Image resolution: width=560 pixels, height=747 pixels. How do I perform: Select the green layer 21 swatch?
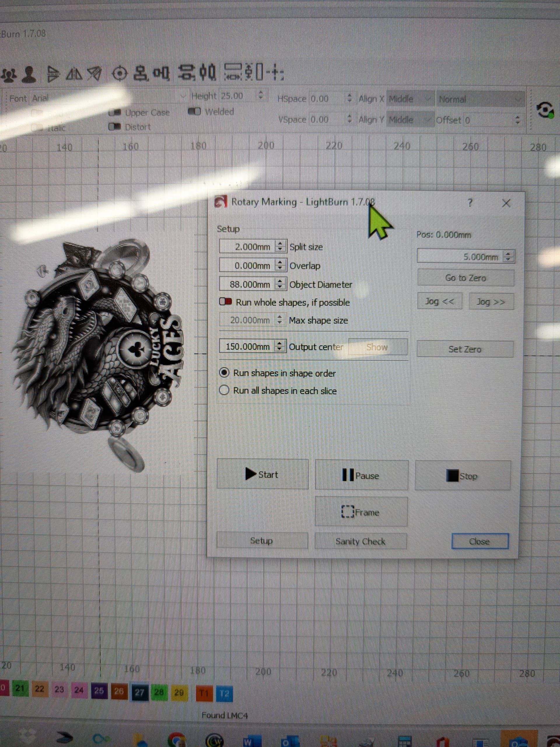pos(20,688)
